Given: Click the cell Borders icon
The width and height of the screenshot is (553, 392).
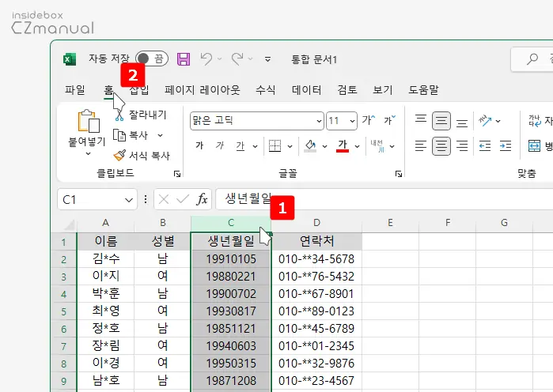Looking at the screenshot, I should [x=275, y=145].
